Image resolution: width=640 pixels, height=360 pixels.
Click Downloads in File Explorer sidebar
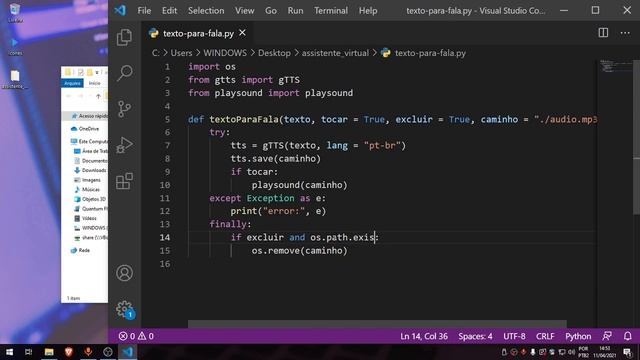tap(90, 170)
